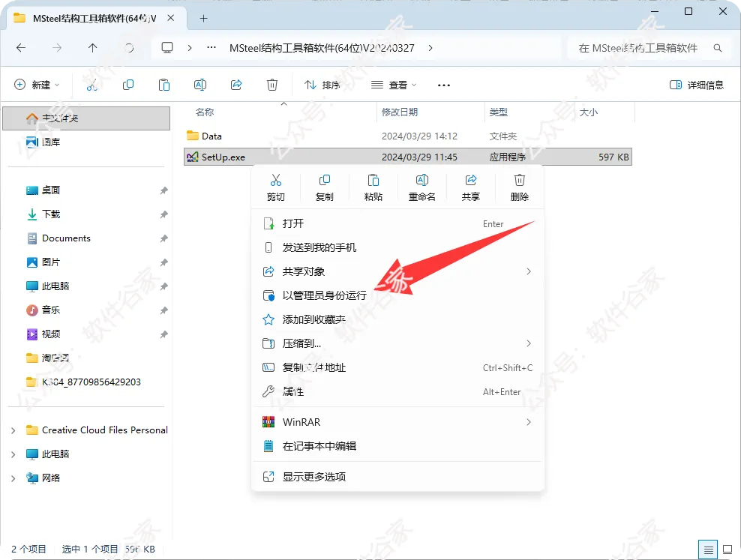Viewport: 741px width, 560px height.
Task: Click the Paste icon in context menu
Action: [x=373, y=181]
